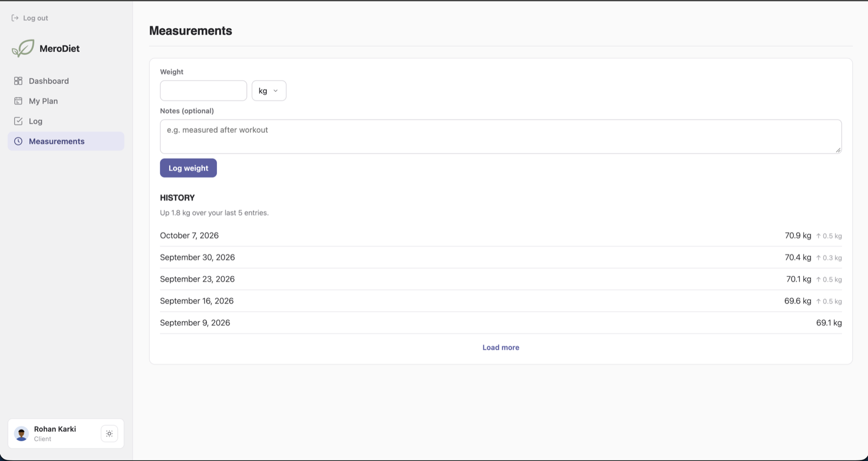868x461 pixels.
Task: Click the notes textarea resize handle
Action: 838,150
